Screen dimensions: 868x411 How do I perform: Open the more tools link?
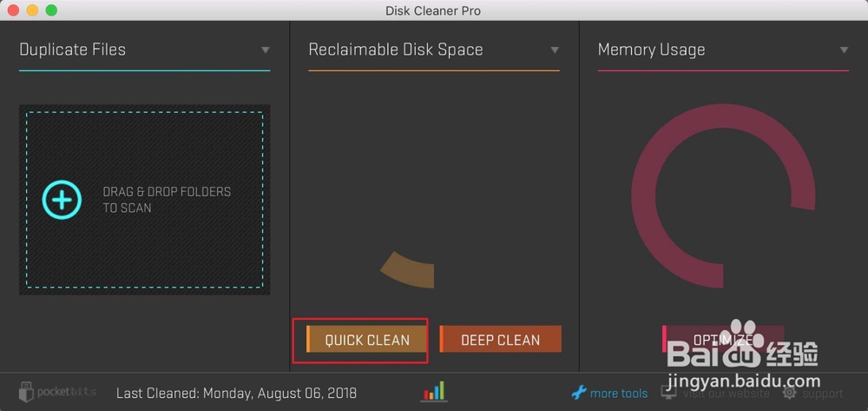619,394
